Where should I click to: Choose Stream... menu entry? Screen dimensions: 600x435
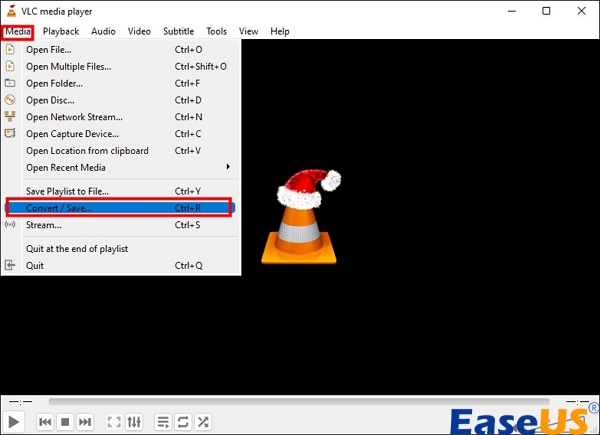(121, 225)
